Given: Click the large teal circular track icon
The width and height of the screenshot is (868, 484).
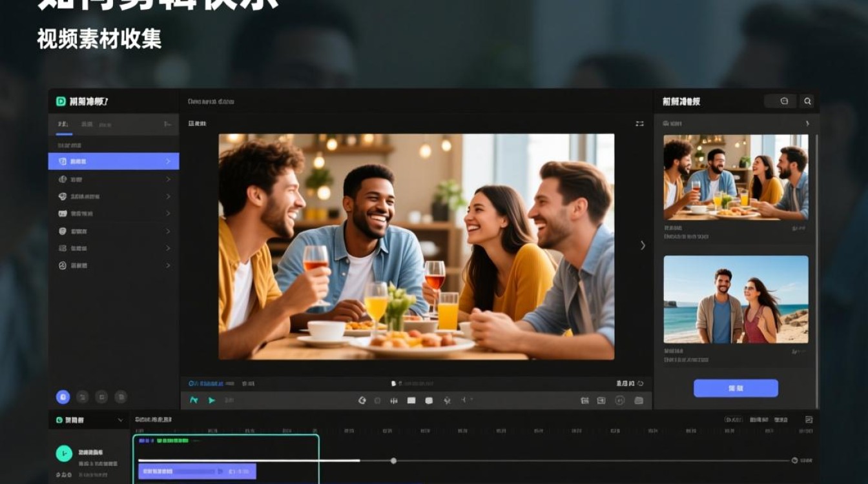Looking at the screenshot, I should click(64, 454).
